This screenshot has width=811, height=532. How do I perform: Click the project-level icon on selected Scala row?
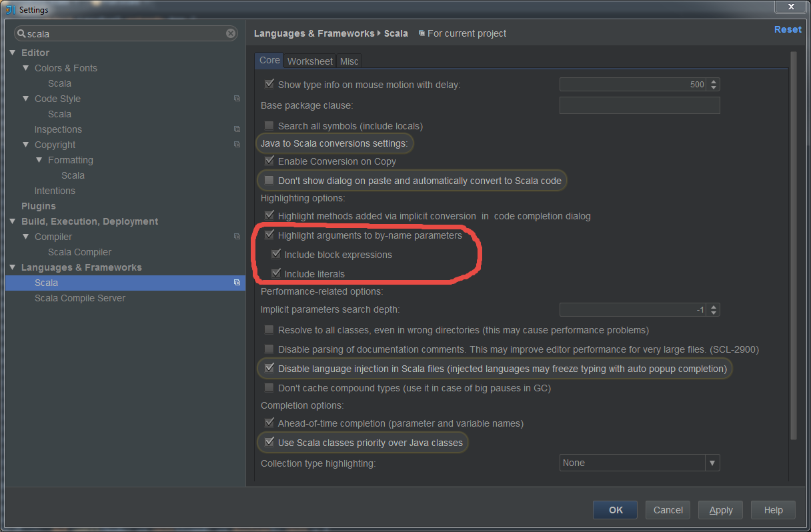(237, 283)
